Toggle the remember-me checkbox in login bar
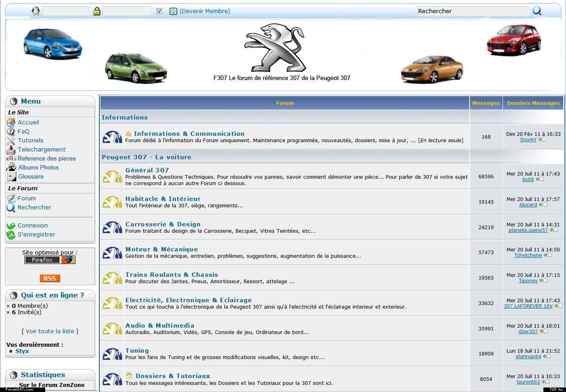This screenshot has height=392, width=566. click(159, 11)
